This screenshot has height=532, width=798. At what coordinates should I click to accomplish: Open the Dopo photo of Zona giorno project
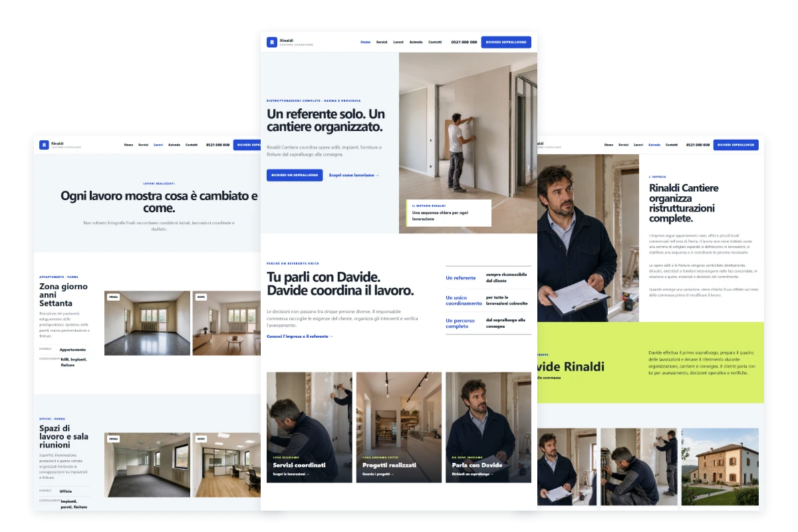[227, 323]
